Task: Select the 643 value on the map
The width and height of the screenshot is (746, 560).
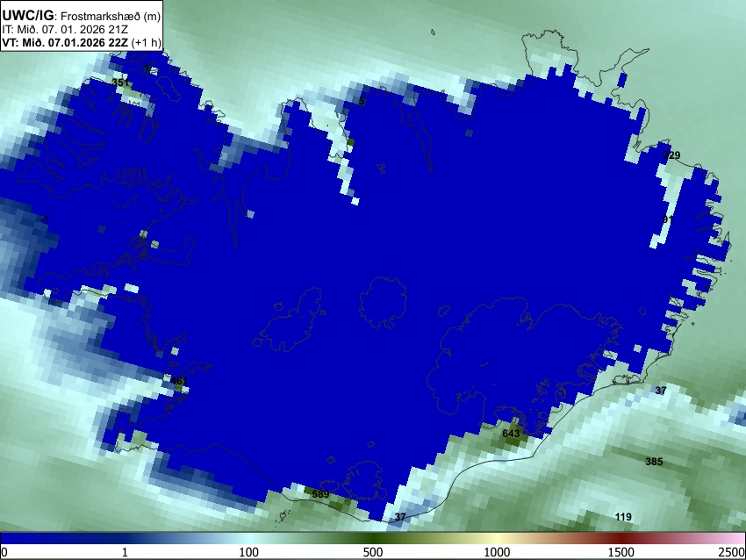Action: coord(511,434)
